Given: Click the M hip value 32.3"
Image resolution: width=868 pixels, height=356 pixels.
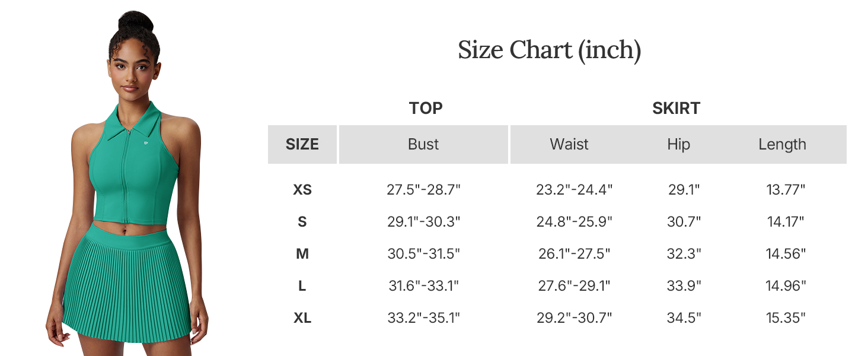Looking at the screenshot, I should pos(684,254).
